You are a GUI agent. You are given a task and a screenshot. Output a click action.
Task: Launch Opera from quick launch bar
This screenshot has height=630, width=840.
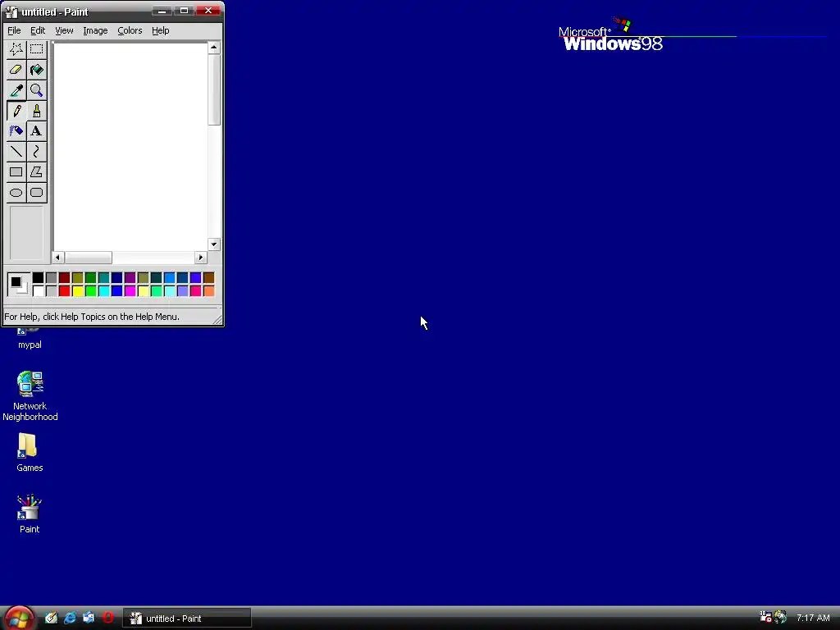point(107,618)
